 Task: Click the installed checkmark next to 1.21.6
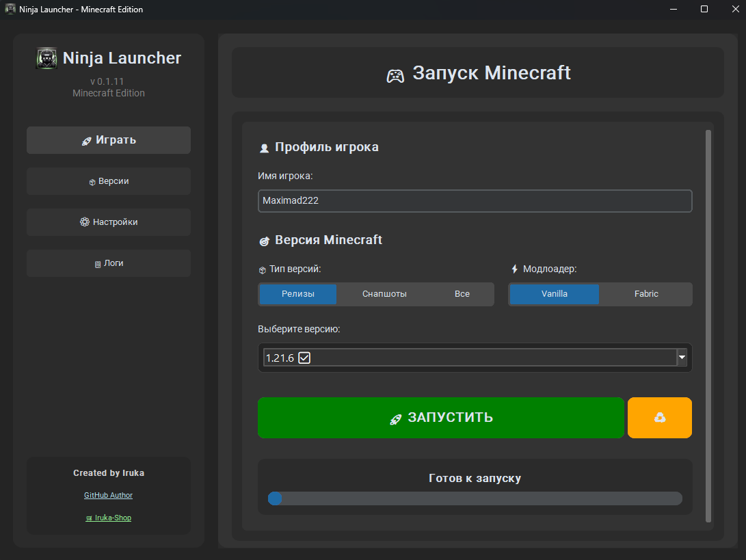pos(304,358)
